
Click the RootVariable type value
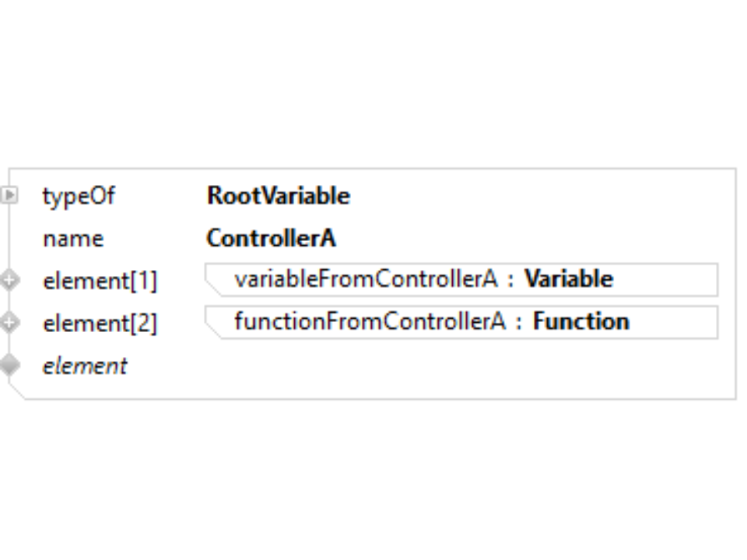click(x=278, y=196)
